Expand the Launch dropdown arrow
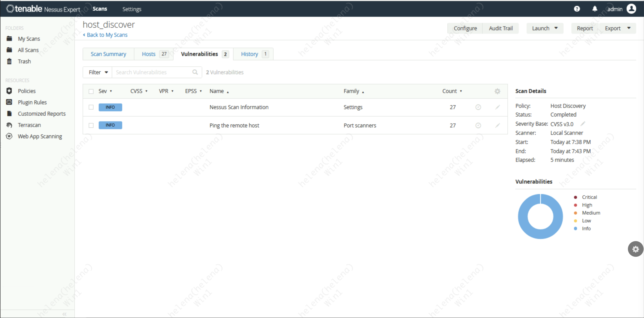The width and height of the screenshot is (644, 318). [x=556, y=28]
